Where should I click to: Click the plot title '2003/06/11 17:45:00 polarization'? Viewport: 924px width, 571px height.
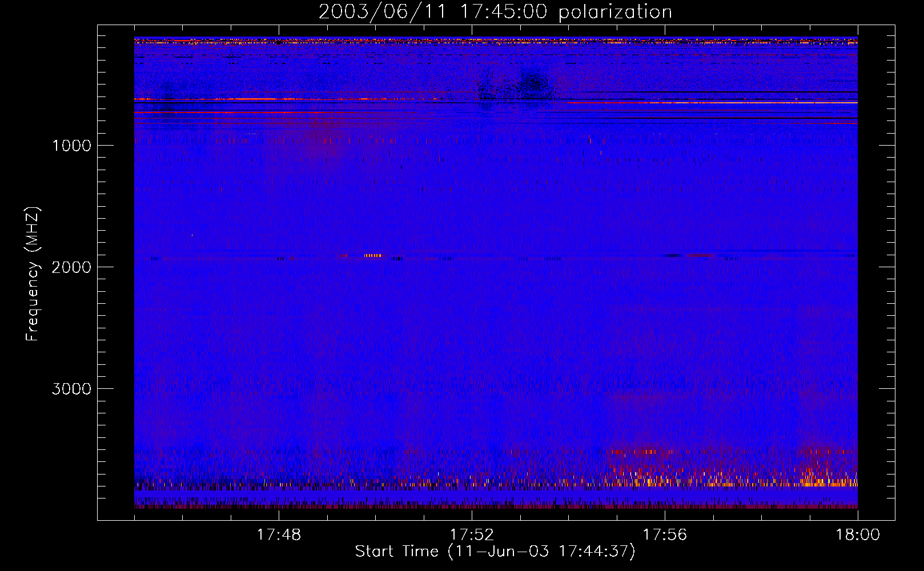pos(495,12)
